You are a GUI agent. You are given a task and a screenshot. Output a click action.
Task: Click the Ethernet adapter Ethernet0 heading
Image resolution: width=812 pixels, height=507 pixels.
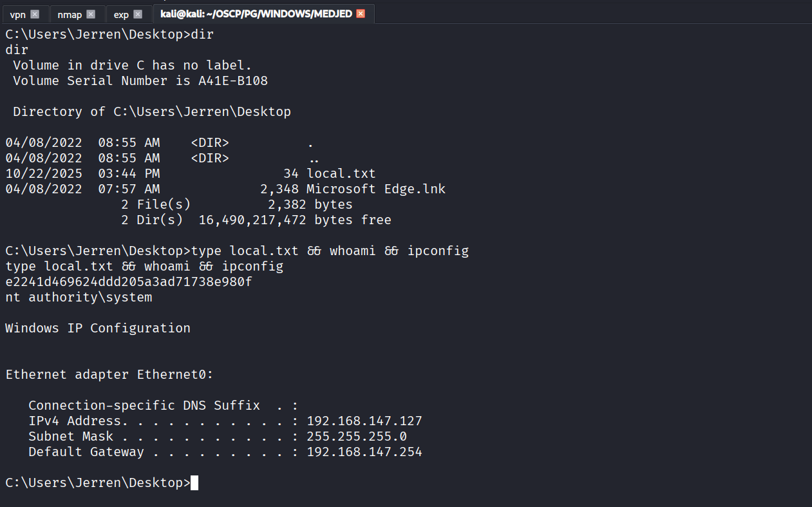click(x=109, y=374)
